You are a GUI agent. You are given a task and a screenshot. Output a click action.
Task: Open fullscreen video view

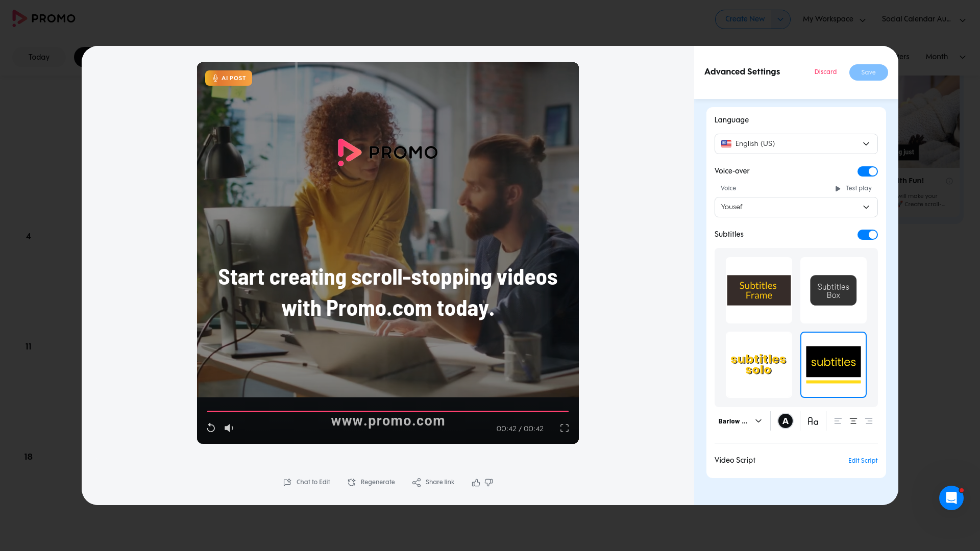coord(565,428)
